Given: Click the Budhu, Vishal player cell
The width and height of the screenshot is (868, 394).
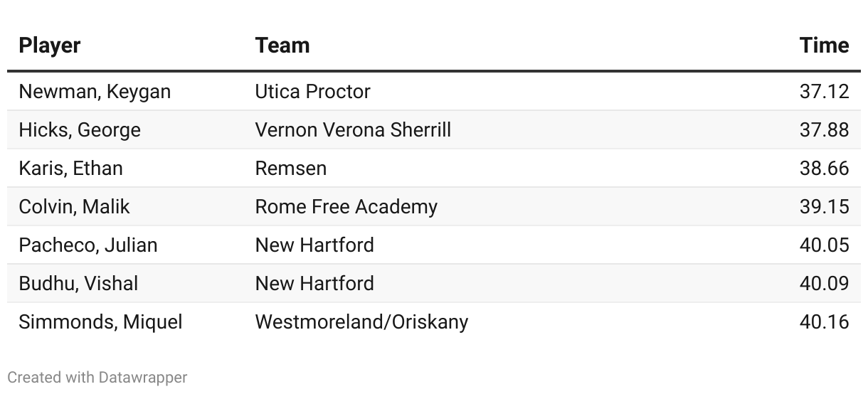Looking at the screenshot, I should click(78, 284).
